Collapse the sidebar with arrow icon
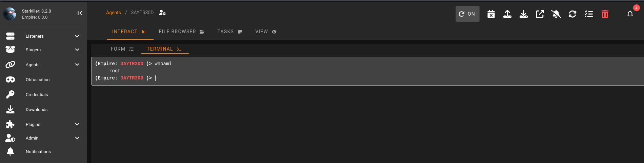Image resolution: width=644 pixels, height=163 pixels. [x=80, y=13]
